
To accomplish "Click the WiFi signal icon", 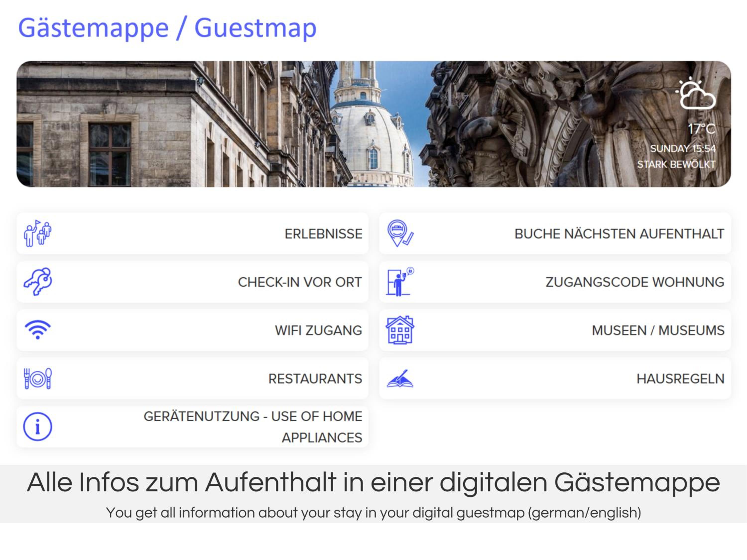I will (x=38, y=330).
